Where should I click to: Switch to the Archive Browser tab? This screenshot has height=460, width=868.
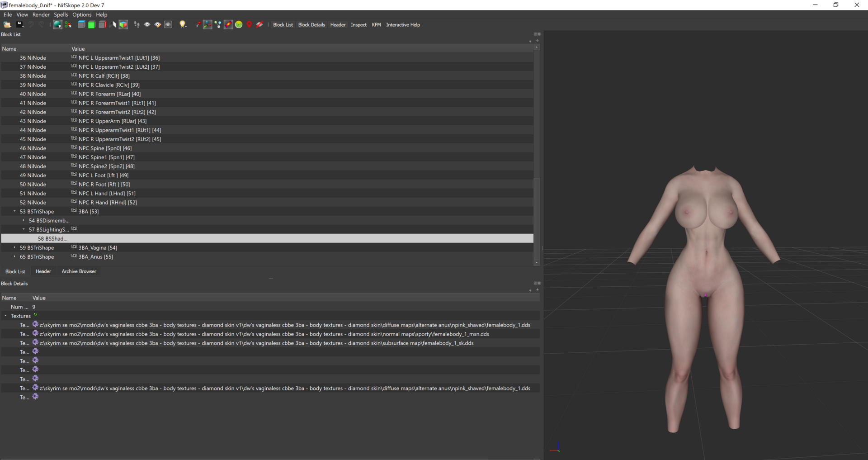[79, 271]
